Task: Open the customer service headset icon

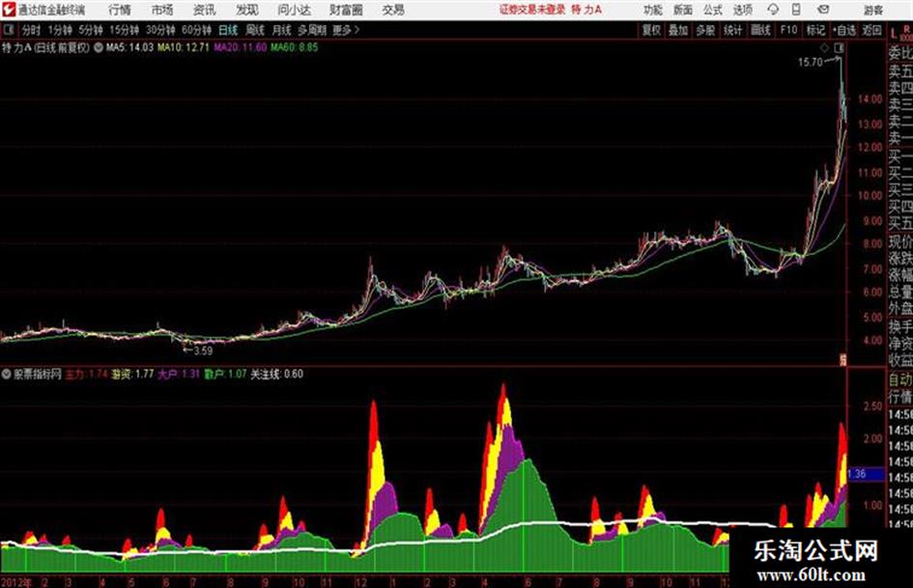Action: [773, 10]
